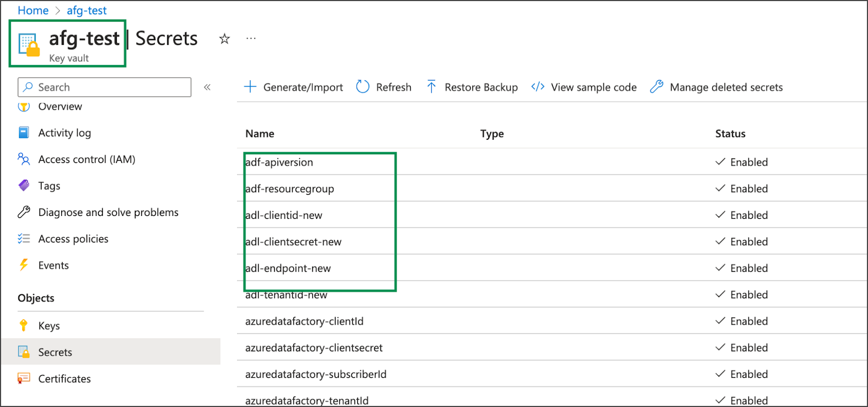Click the Access control (IAM) people icon
The width and height of the screenshot is (868, 407).
(24, 159)
